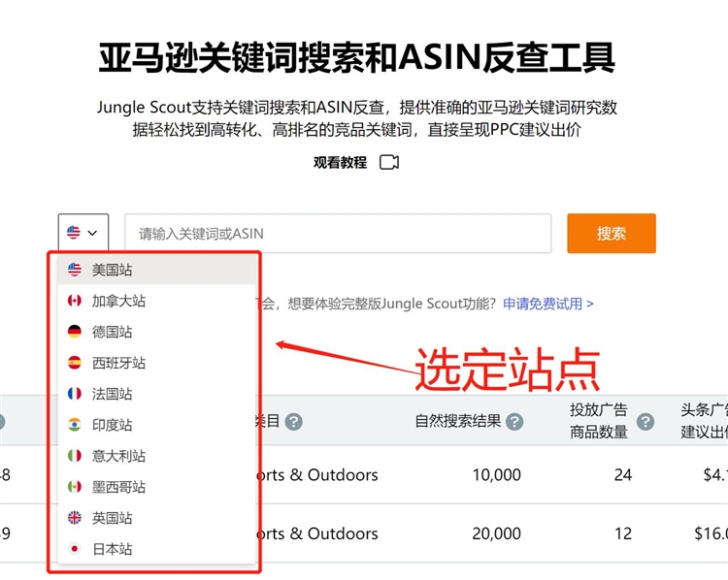The image size is (728, 580).
Task: Click the India flag icon
Action: coord(75,425)
